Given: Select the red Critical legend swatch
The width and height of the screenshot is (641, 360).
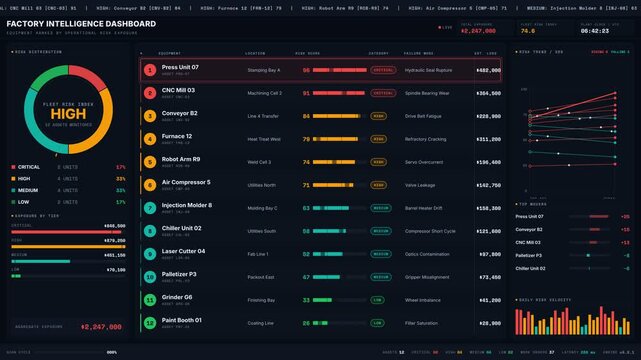Looking at the screenshot, I should (13, 167).
